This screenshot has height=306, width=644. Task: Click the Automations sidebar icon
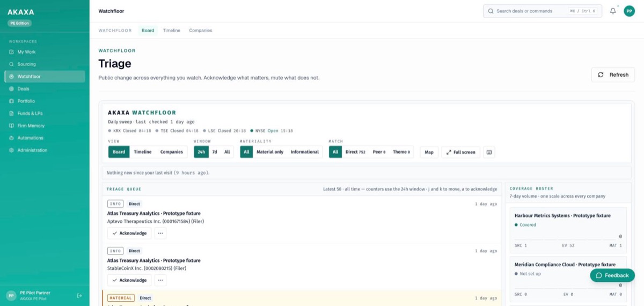tap(11, 138)
